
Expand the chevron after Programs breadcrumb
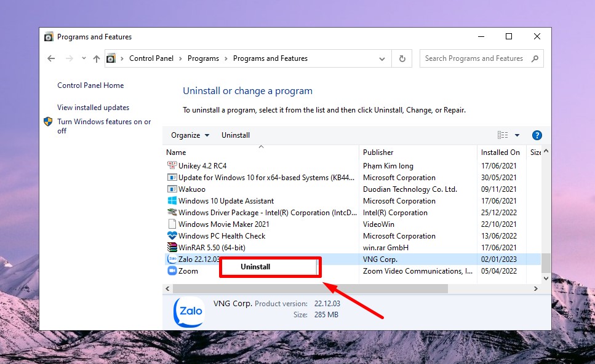[x=226, y=59]
